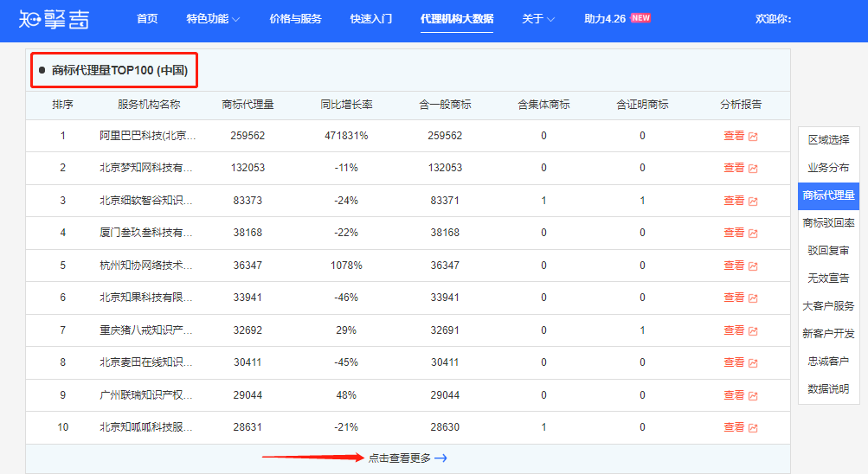Open 助力4.26 menu item
Viewport: 868px width, 474px height.
(x=605, y=19)
